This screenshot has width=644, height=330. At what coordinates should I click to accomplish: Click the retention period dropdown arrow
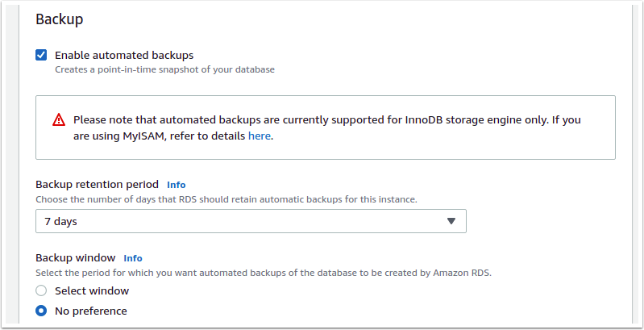coord(451,221)
